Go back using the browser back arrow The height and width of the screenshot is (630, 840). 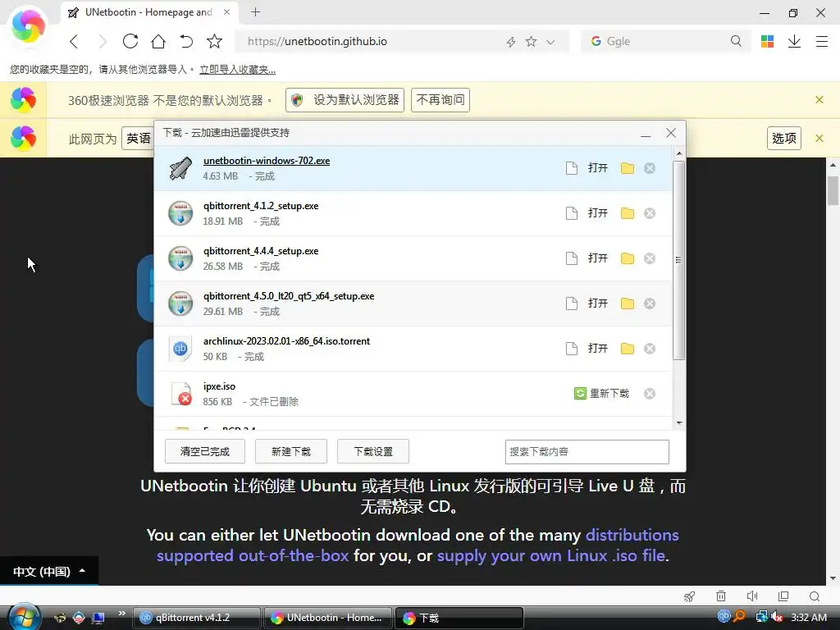(75, 41)
